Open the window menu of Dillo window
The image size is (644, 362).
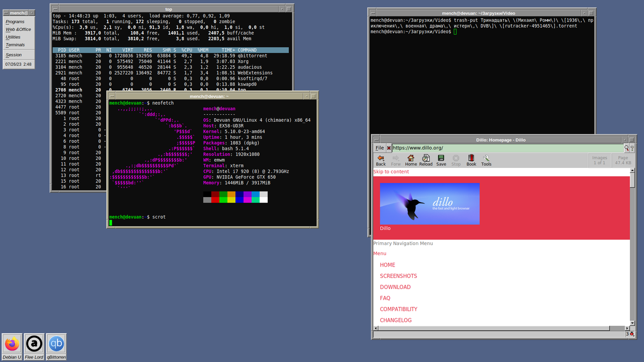[376, 139]
